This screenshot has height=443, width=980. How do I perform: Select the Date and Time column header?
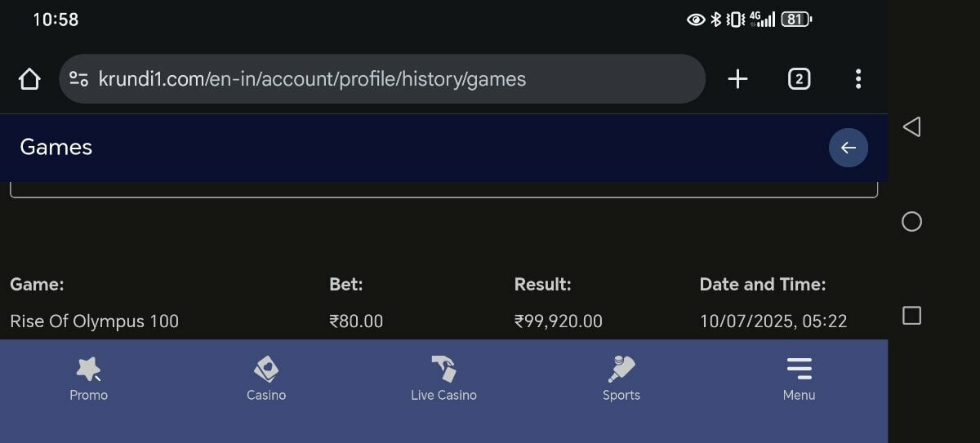pyautogui.click(x=763, y=285)
